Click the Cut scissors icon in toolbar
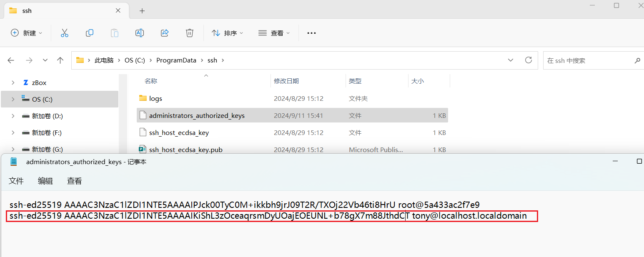 tap(65, 33)
